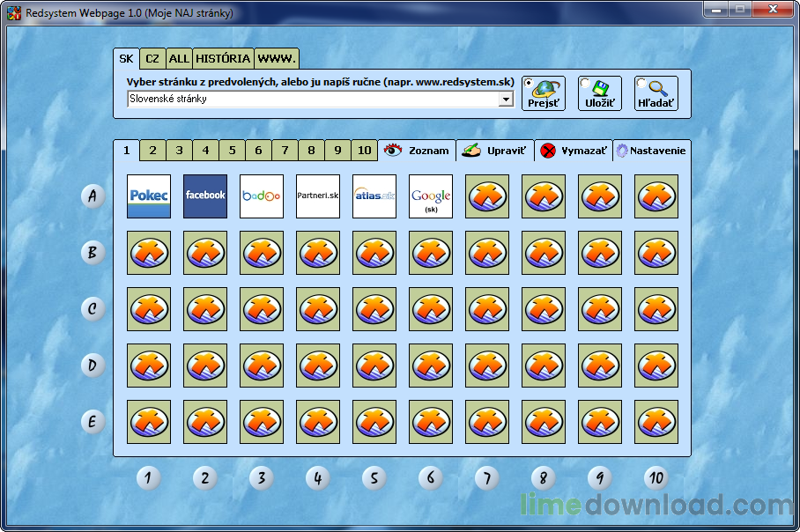Click the column 10 number badge
800x532 pixels.
pyautogui.click(x=656, y=478)
